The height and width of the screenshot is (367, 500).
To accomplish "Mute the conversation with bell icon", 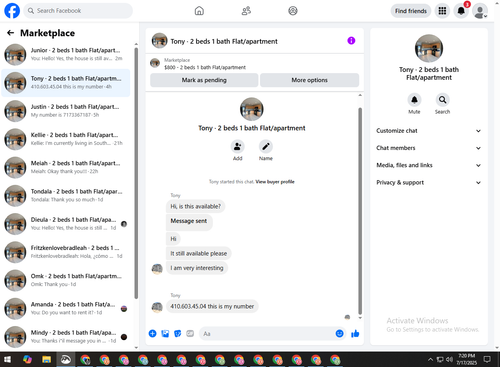I will (414, 100).
